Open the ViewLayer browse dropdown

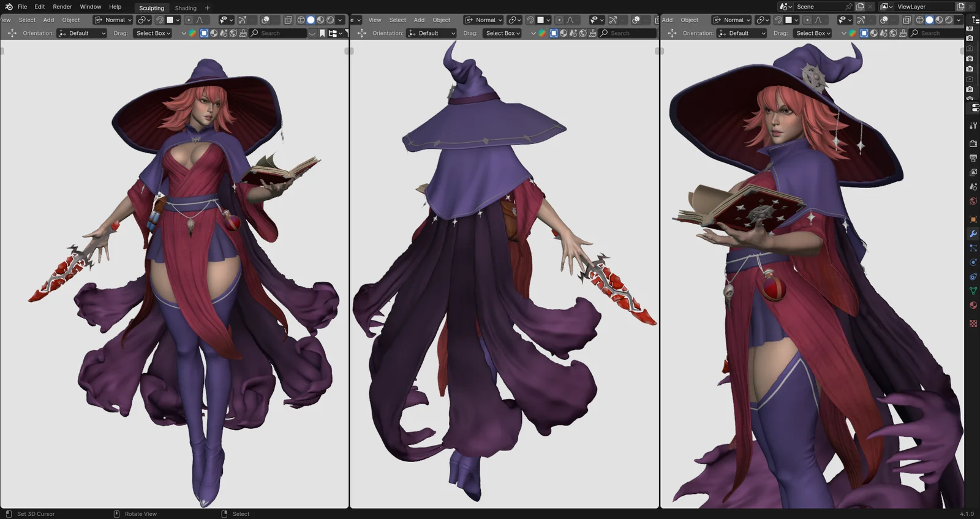[x=886, y=7]
